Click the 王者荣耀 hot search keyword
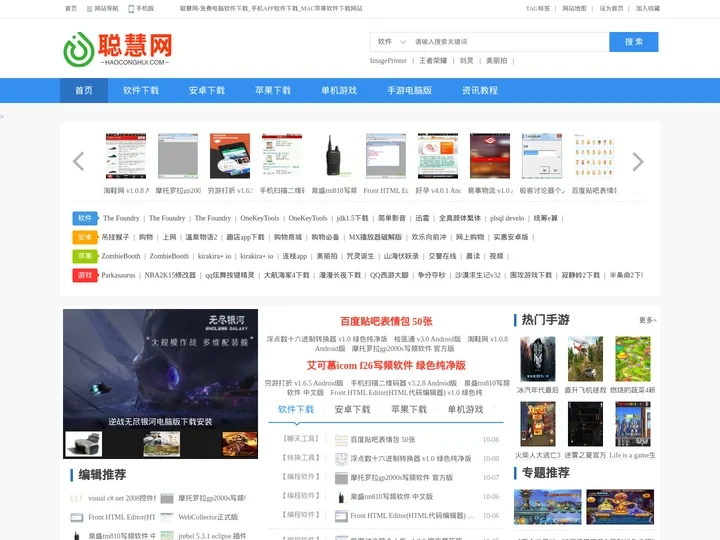The image size is (720, 540). [x=433, y=61]
